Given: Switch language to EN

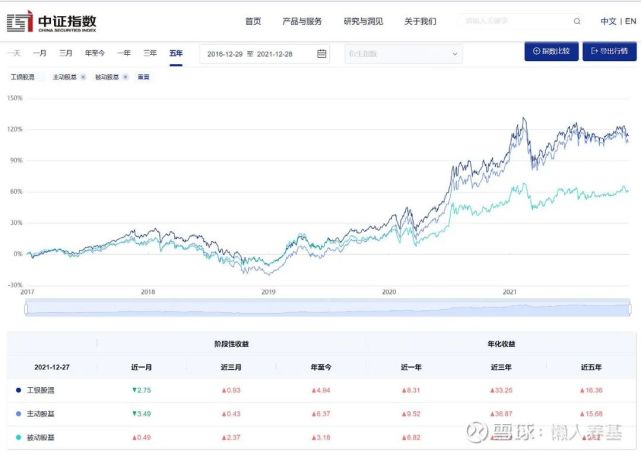Looking at the screenshot, I should pyautogui.click(x=631, y=21).
